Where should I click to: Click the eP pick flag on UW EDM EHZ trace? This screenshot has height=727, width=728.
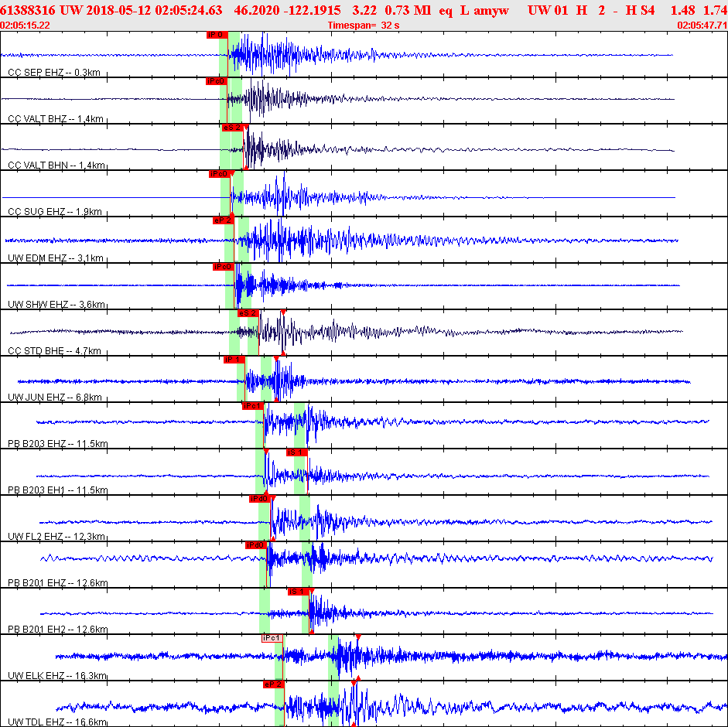[223, 220]
